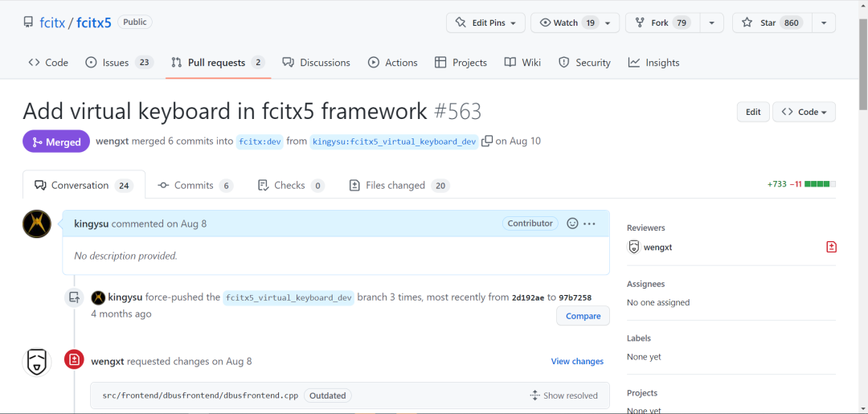Open commit 97b7258 link
868x414 pixels.
[575, 297]
